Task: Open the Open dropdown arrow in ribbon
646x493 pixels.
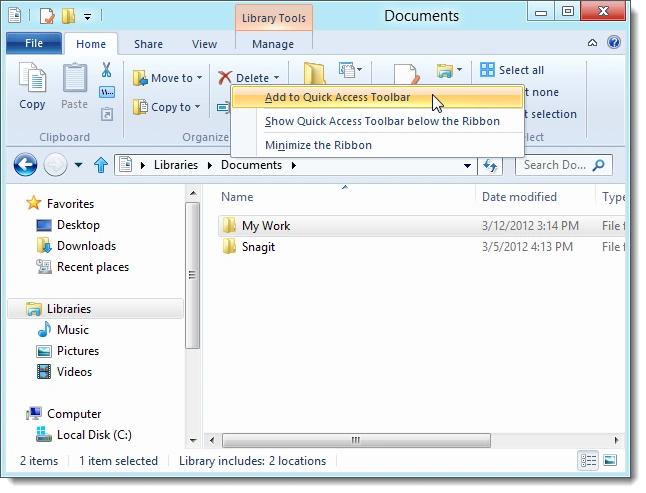Action: (459, 69)
